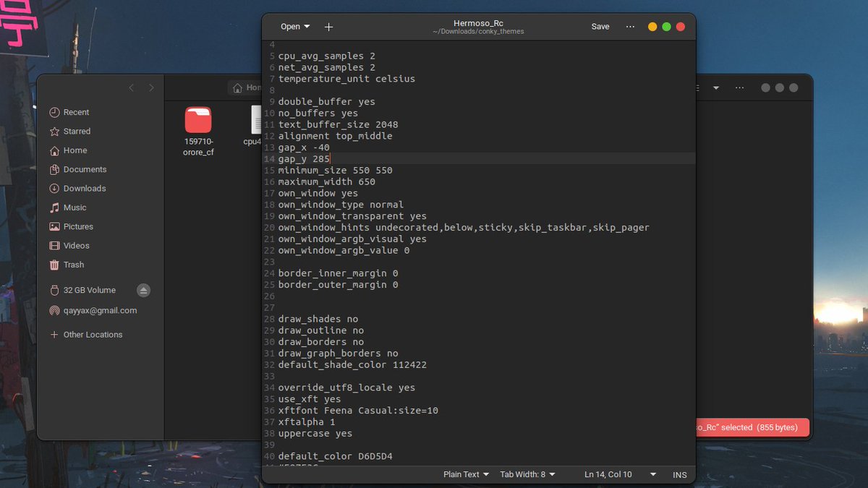
Task: Click the line 'draw_shades no'
Action: pos(318,319)
